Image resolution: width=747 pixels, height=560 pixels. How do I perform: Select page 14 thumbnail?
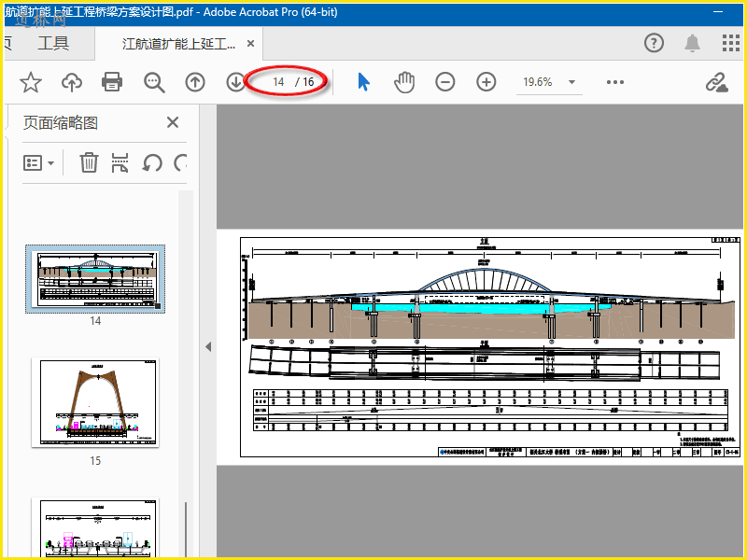pos(95,278)
